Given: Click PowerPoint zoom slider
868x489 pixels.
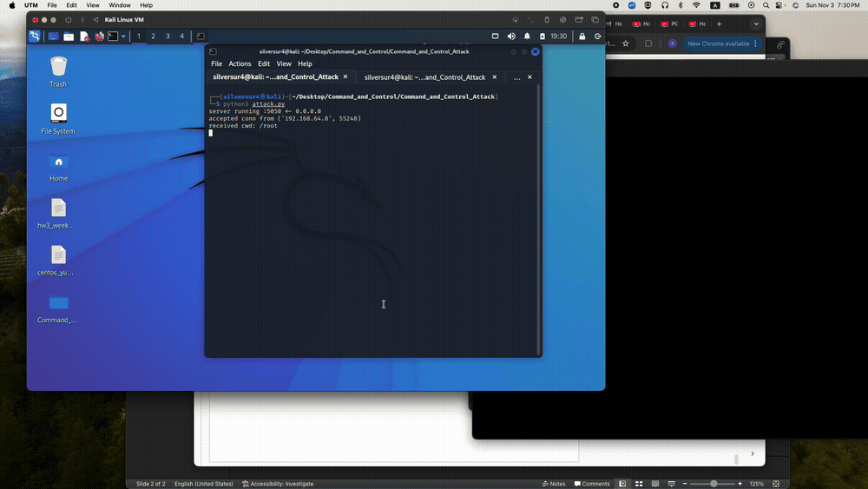Looking at the screenshot, I should [x=713, y=484].
